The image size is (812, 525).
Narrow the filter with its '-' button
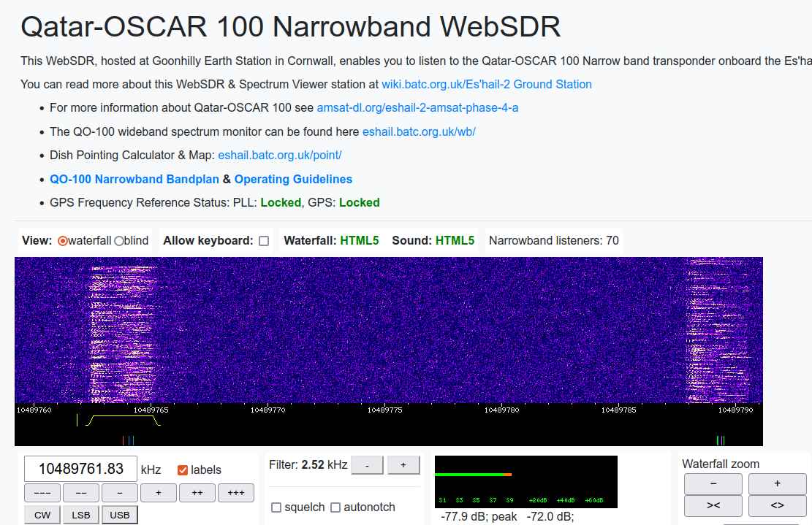pyautogui.click(x=367, y=465)
